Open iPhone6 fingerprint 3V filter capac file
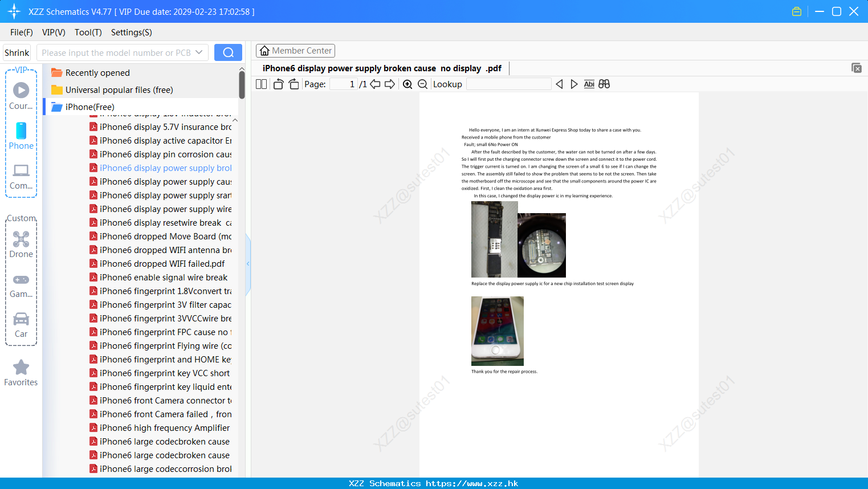Viewport: 868px width, 489px height. [x=161, y=305]
